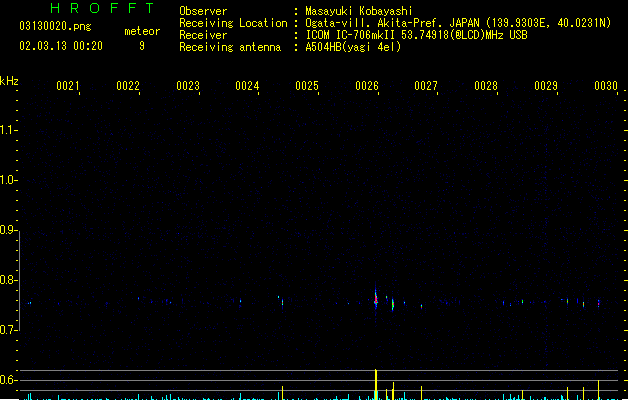Viewport: 629px width, 400px height.
Task: Click the Receiving antenna label
Action: [230, 47]
